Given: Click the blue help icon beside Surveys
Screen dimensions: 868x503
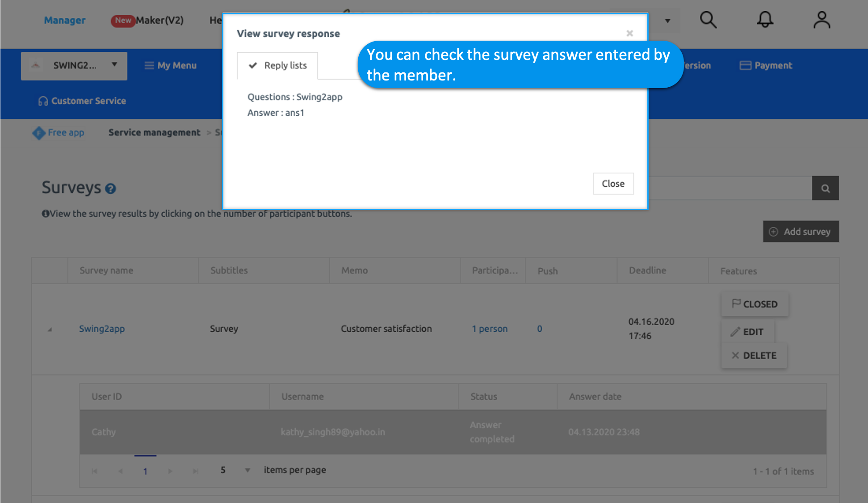Looking at the screenshot, I should (x=110, y=189).
